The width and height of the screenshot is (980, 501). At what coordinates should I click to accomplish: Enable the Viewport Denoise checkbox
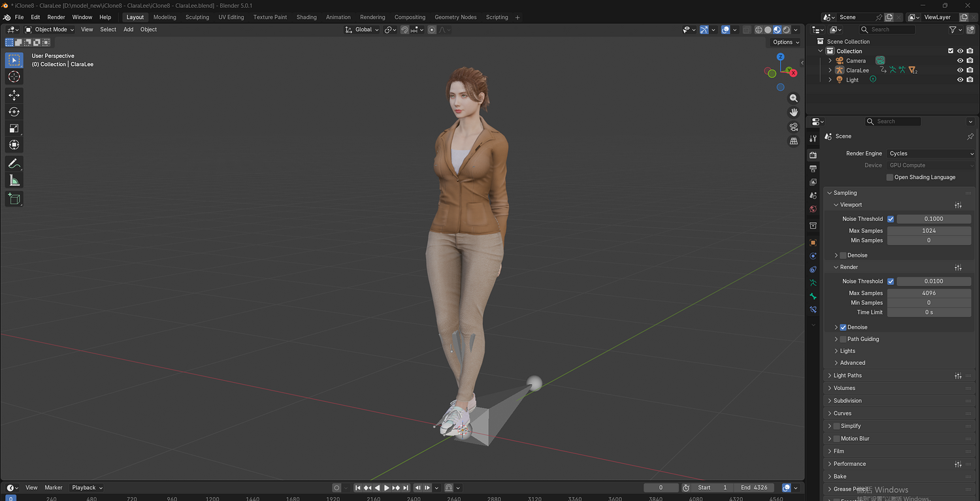tap(843, 255)
